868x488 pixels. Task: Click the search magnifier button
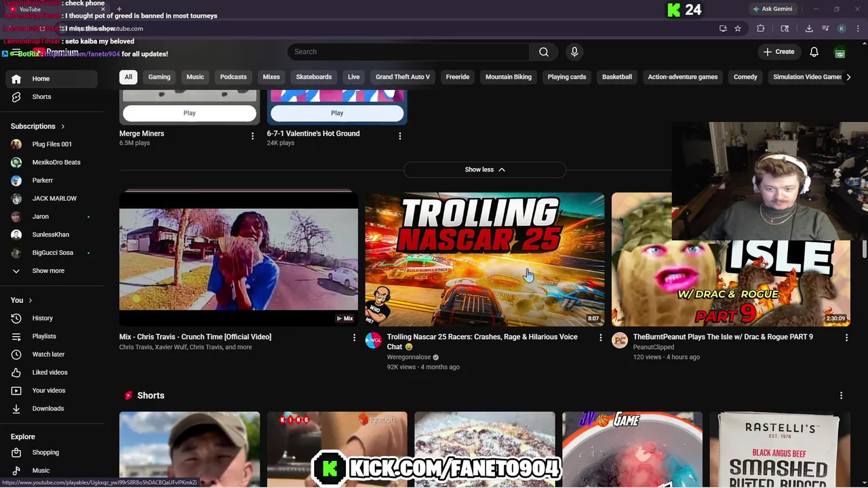click(x=544, y=52)
